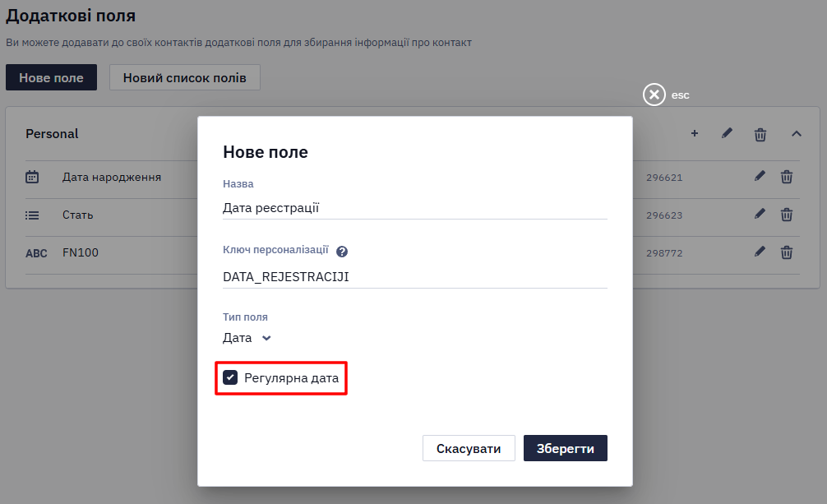Delete the Стать field (296623)
Image resolution: width=827 pixels, height=504 pixels.
[x=787, y=215]
